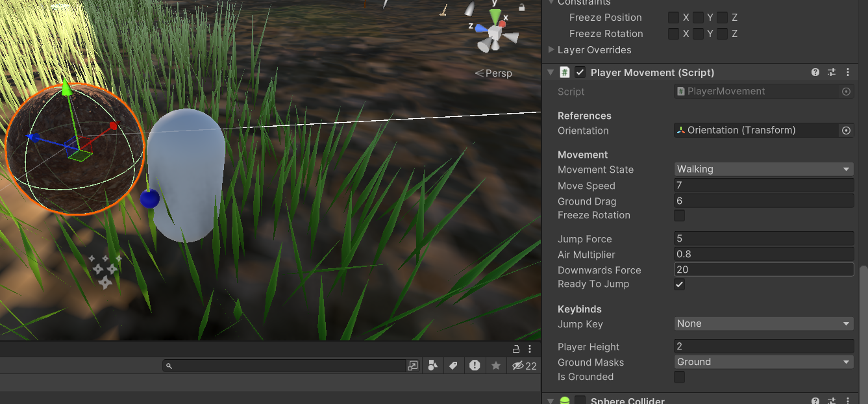868x404 pixels.
Task: Disable the Player Movement component checkbox
Action: (x=580, y=73)
